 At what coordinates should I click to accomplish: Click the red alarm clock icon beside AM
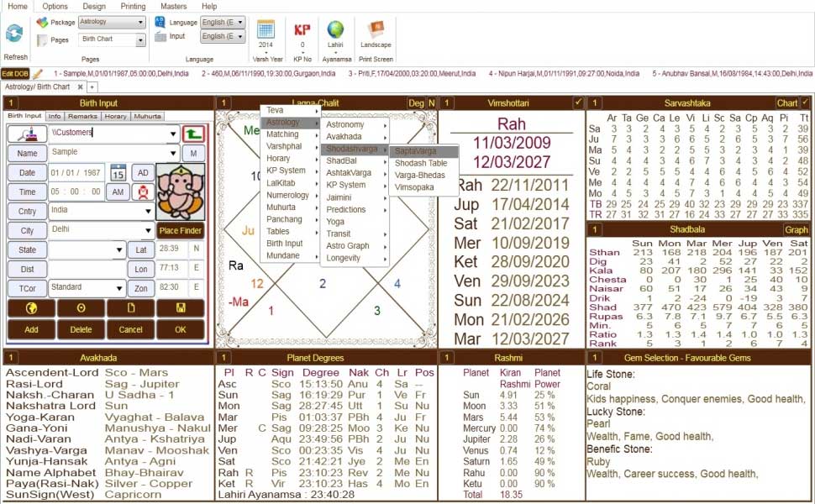pos(143,192)
